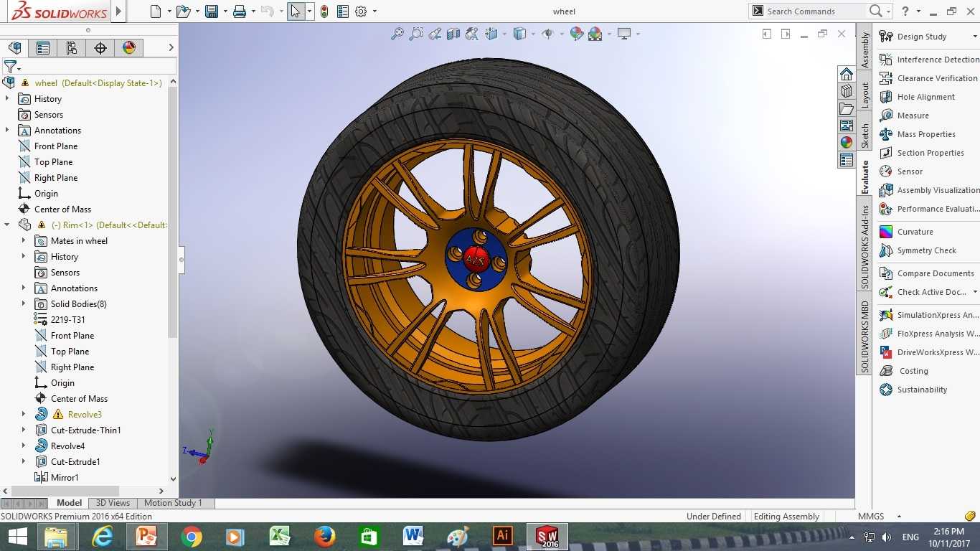Switch to the 3D Views tab
Image resolution: width=980 pixels, height=551 pixels.
[x=113, y=503]
